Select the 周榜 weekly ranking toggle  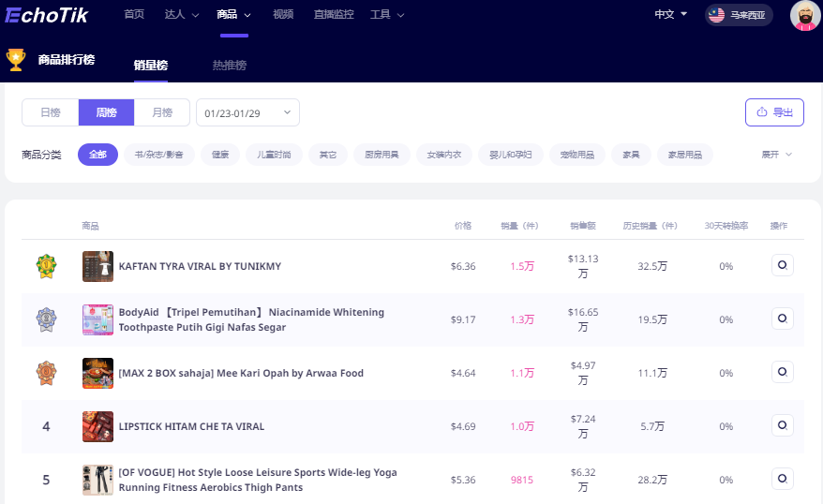click(x=107, y=112)
